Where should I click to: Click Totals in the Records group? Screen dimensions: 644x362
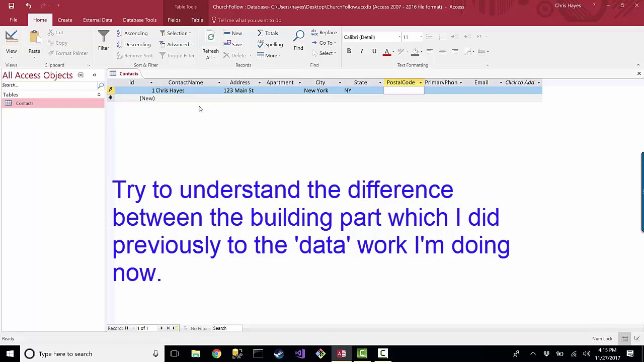click(x=268, y=33)
